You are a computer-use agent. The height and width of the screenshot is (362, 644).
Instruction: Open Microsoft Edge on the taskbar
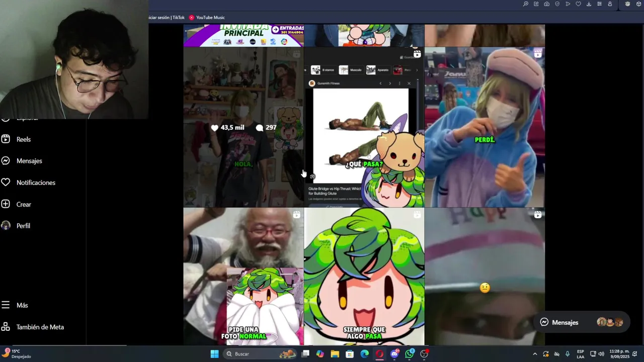click(365, 354)
